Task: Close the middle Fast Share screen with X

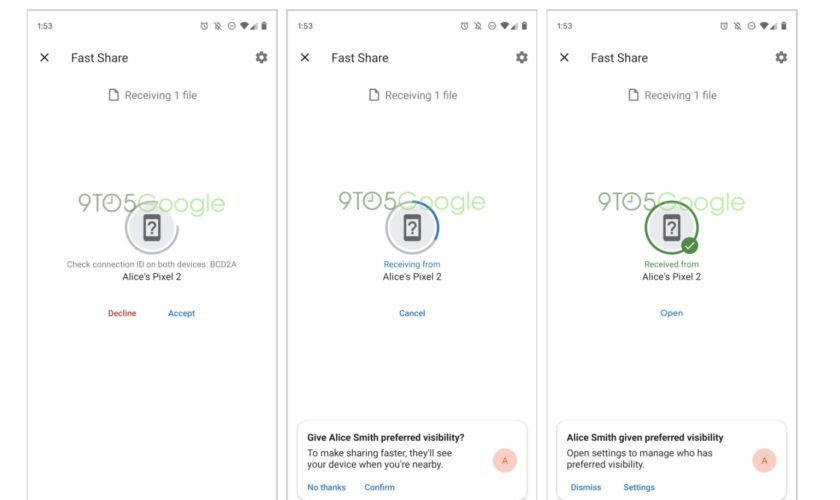Action: point(305,58)
